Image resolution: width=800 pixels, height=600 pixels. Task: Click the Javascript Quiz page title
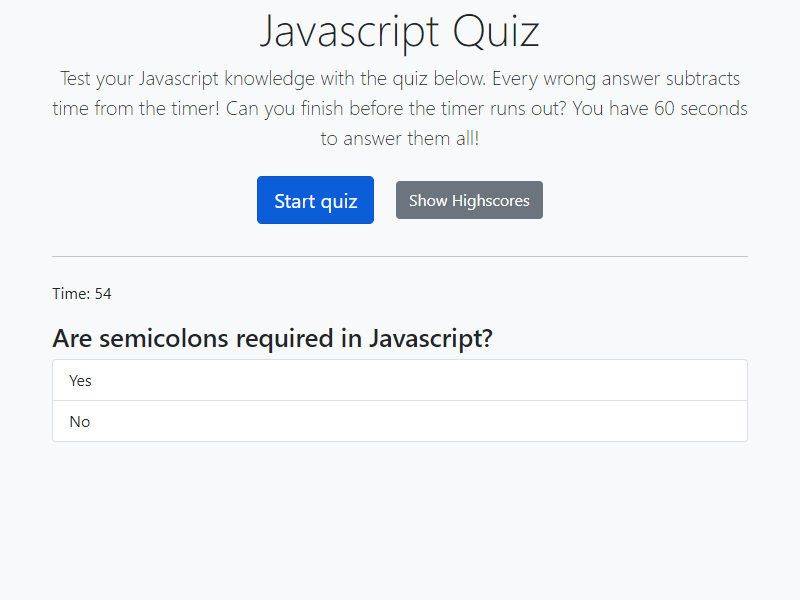(400, 31)
